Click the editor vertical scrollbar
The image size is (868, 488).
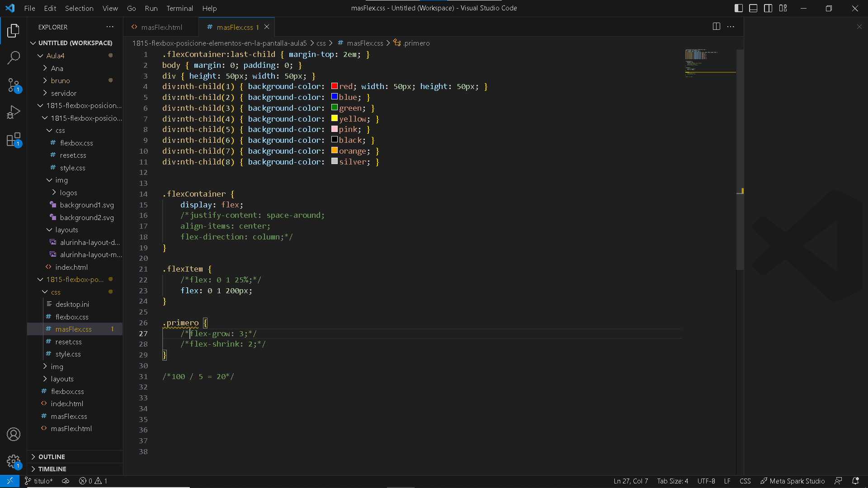740,160
